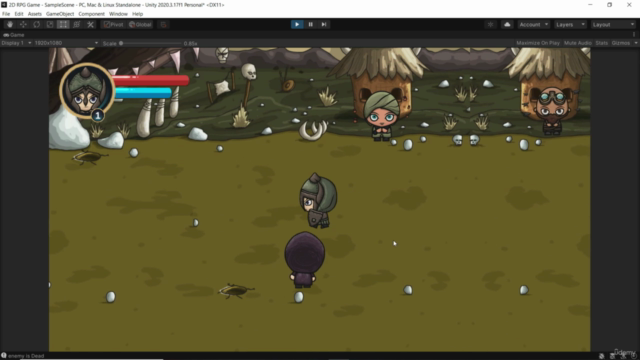640x360 pixels.
Task: Select the Game tab
Action: click(14, 35)
